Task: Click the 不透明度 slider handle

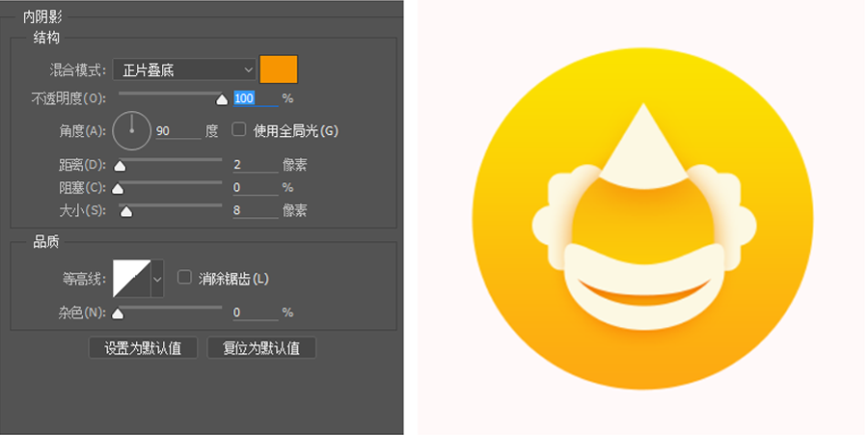Action: [x=222, y=99]
